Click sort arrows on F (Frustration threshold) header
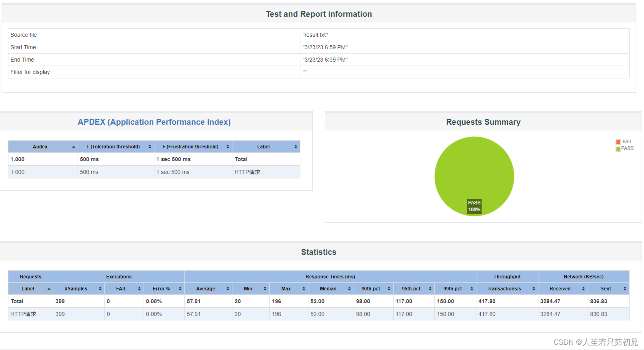Screen dimensions: 644x350 (x=228, y=147)
